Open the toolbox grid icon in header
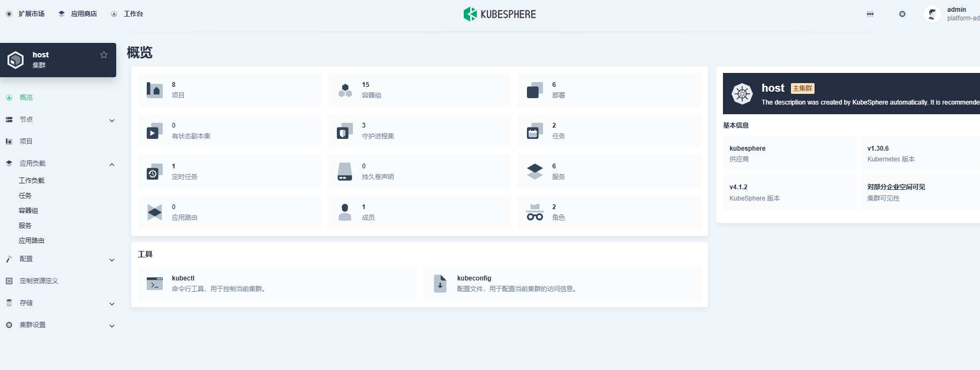 870,14
